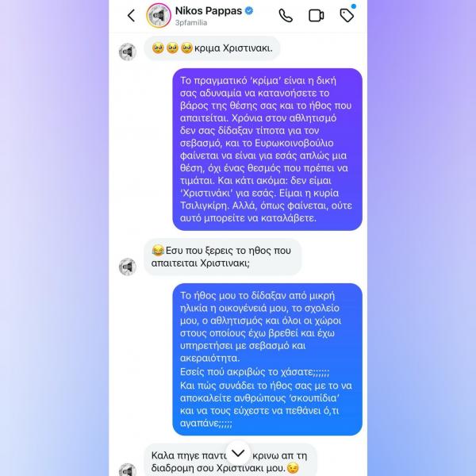Image resolution: width=476 pixels, height=476 pixels.
Task: Select the message 'Εσυ που ξερεις το ηθος'
Action: pyautogui.click(x=222, y=257)
